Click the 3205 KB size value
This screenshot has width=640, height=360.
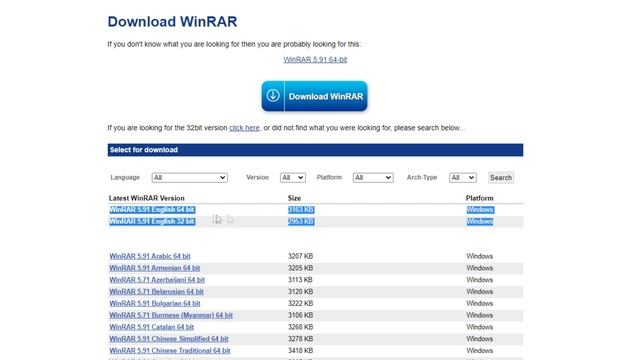click(x=300, y=268)
